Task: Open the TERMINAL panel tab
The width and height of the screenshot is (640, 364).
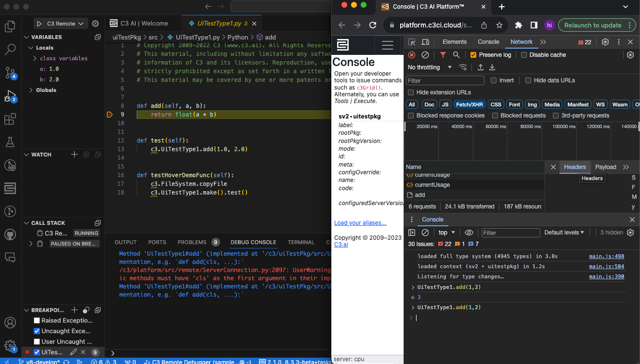Action: 301,242
